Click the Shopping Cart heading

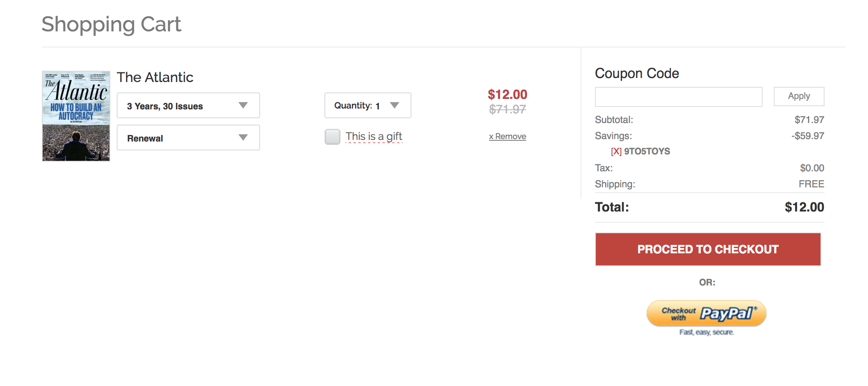[x=112, y=24]
